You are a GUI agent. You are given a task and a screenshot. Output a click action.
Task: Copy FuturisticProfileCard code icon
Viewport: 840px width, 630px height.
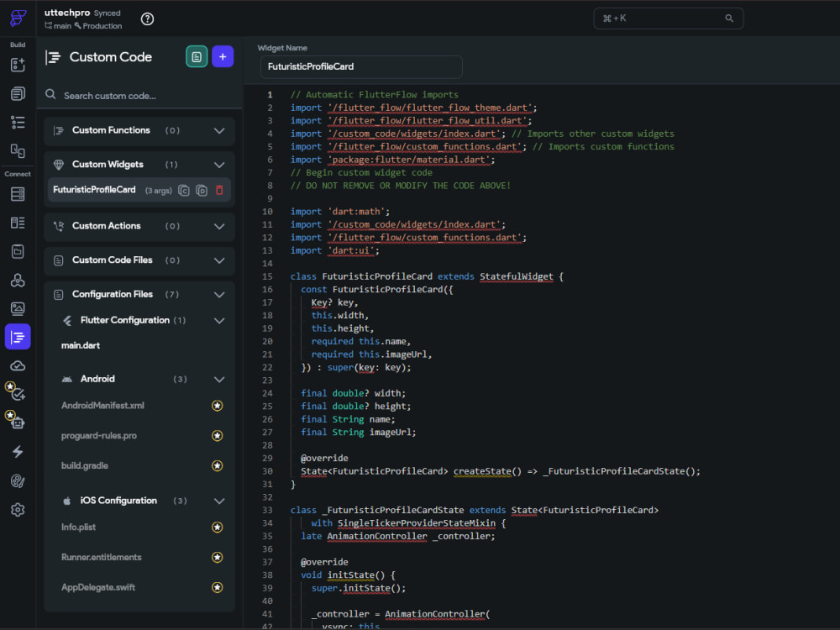click(184, 190)
